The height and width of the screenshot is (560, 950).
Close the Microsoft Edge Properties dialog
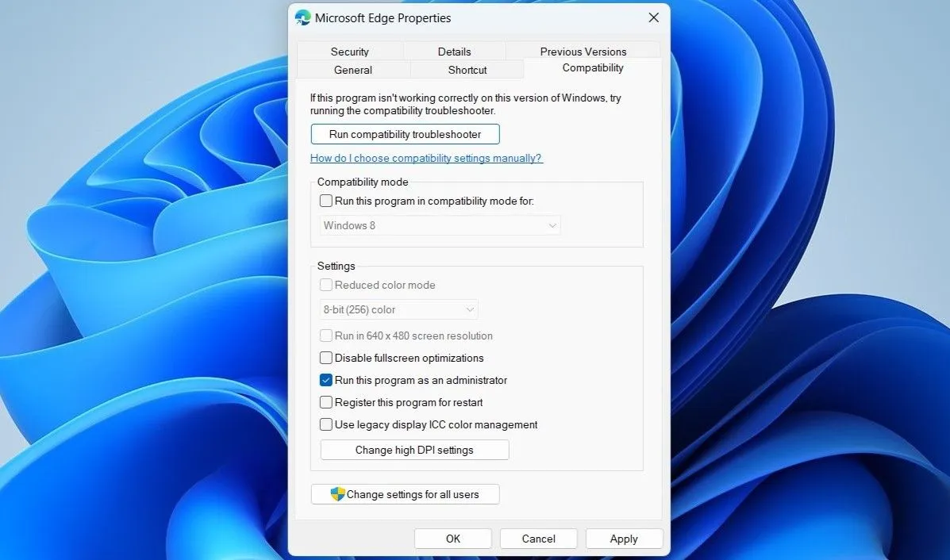point(654,17)
